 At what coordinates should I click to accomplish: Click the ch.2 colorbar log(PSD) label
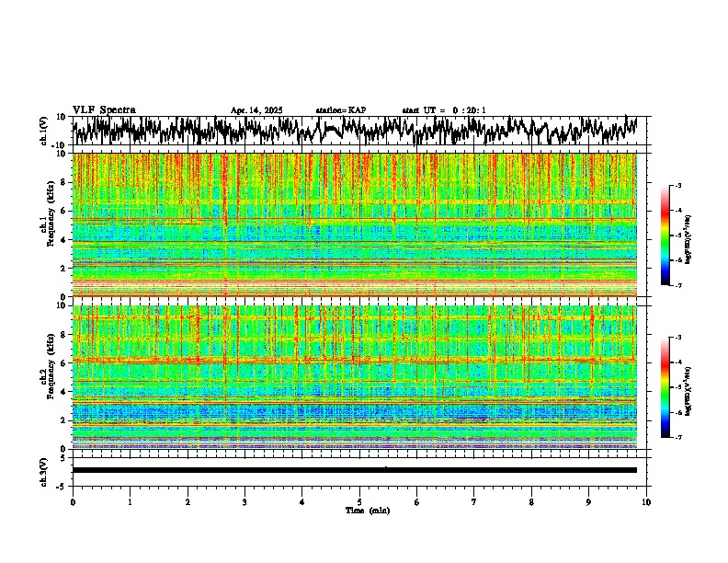tap(688, 392)
